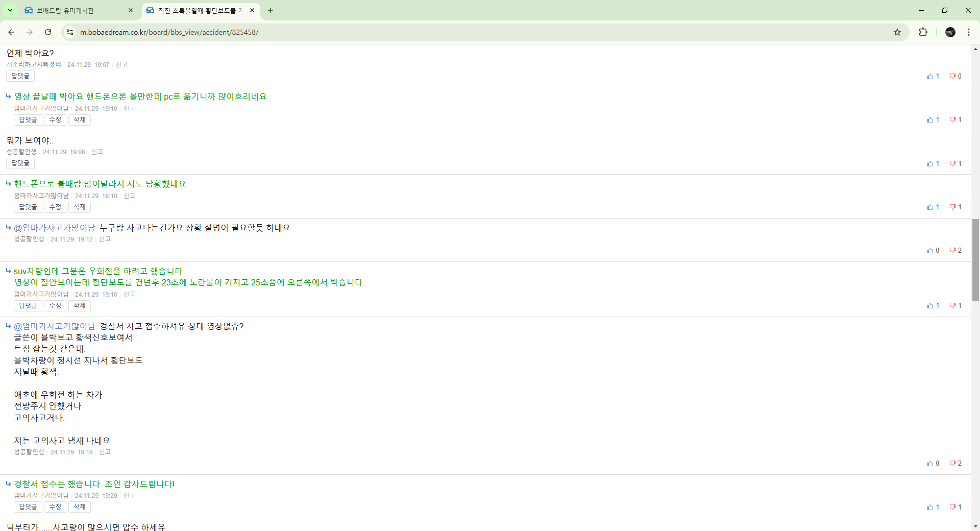
Task: Reply (답댓글) to comment 언제 박아요?
Action: (20, 76)
